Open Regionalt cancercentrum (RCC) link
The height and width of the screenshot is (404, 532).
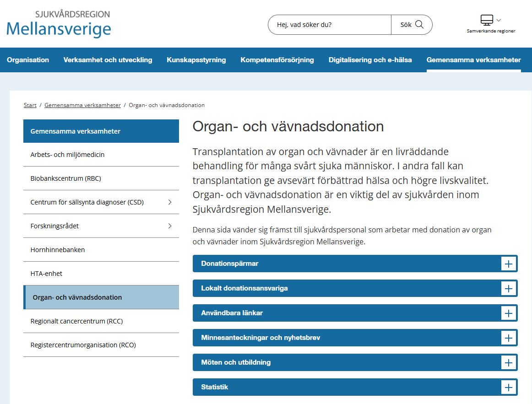click(101, 321)
